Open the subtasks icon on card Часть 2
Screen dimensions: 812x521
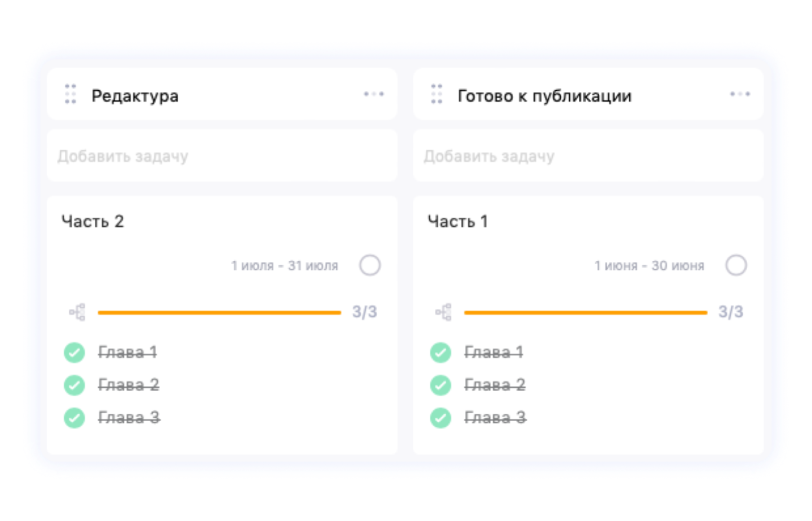(x=76, y=311)
